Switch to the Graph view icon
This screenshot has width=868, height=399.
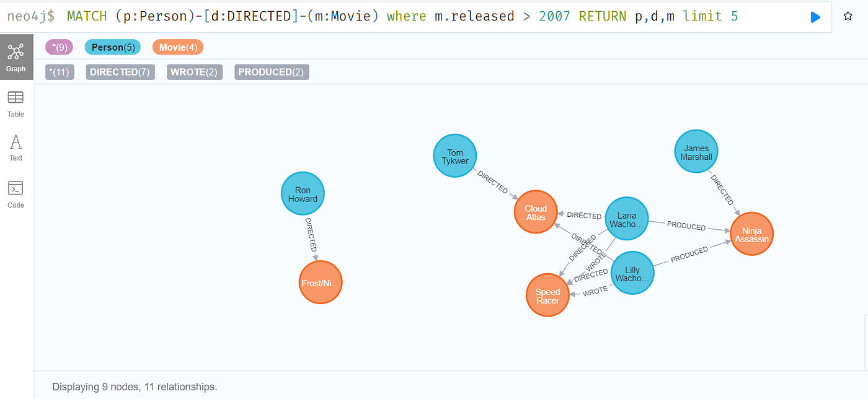16,57
